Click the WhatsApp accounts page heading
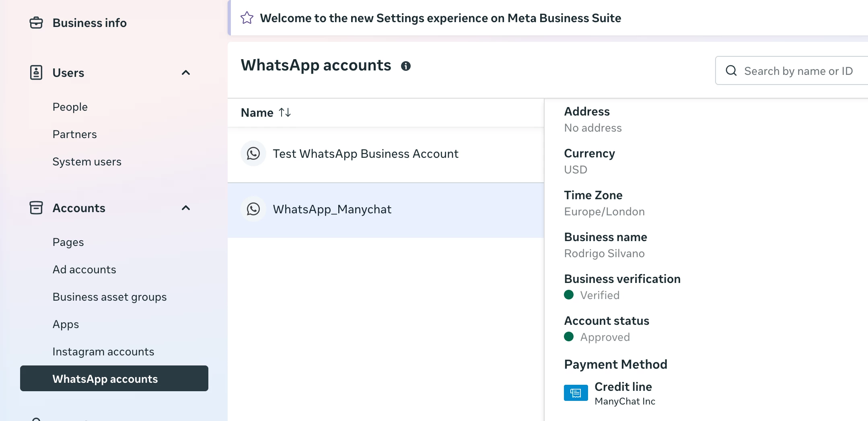Image resolution: width=868 pixels, height=421 pixels. click(316, 65)
